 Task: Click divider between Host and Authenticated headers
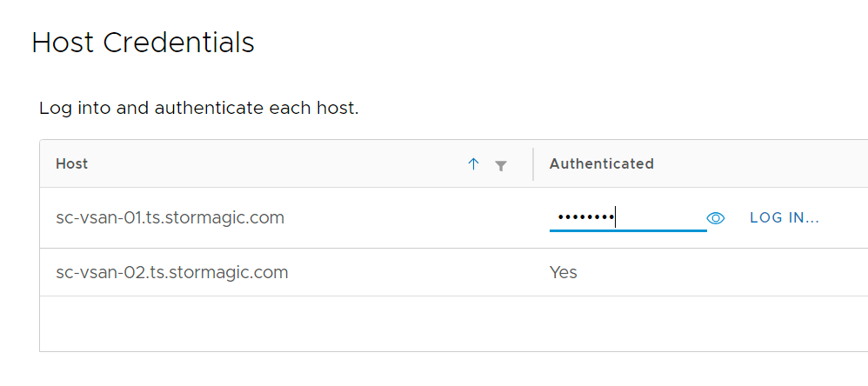coord(533,164)
